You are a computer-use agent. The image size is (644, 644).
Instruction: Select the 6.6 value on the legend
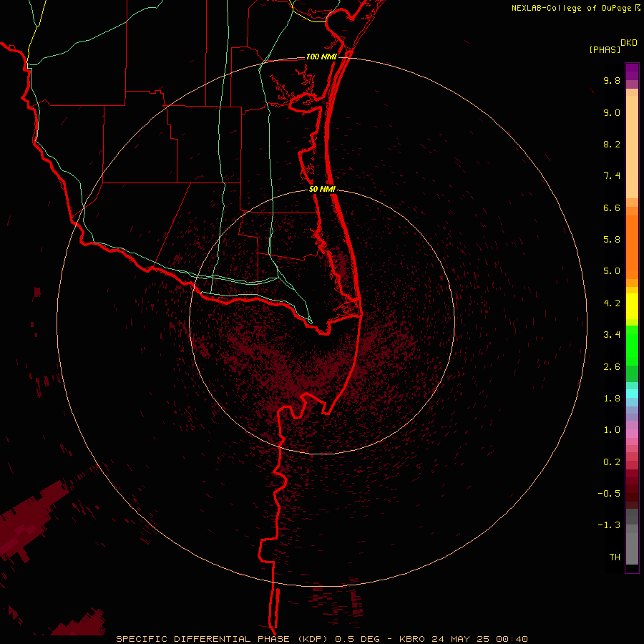[x=612, y=208]
